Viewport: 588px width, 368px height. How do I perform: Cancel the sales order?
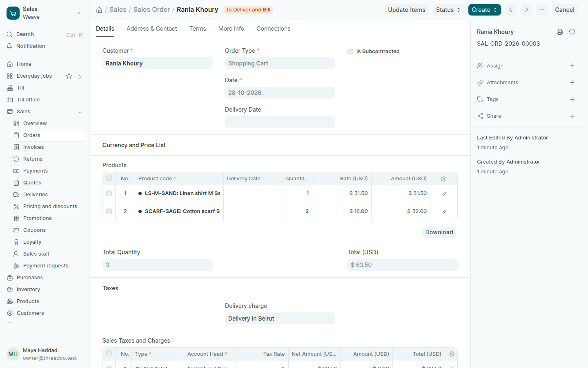coord(565,10)
